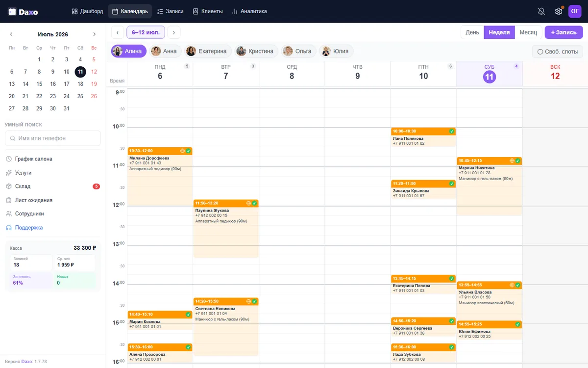
Task: Click the + Запись button
Action: pyautogui.click(x=563, y=32)
